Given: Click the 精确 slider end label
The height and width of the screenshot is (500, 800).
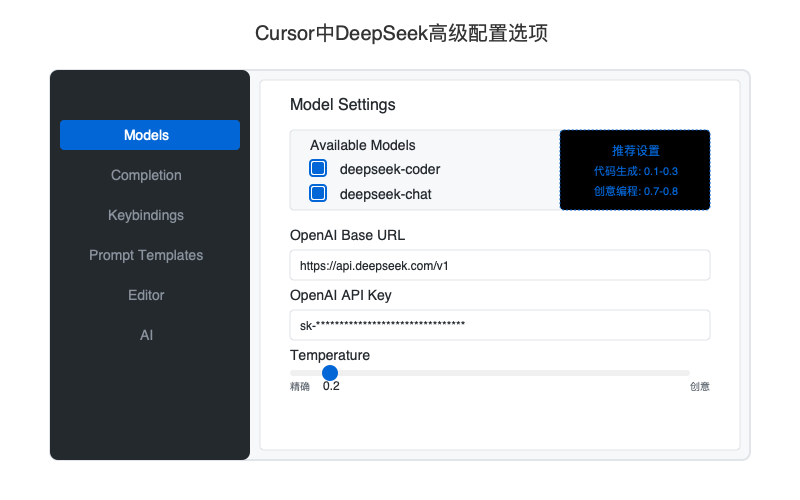Looking at the screenshot, I should (x=299, y=387).
